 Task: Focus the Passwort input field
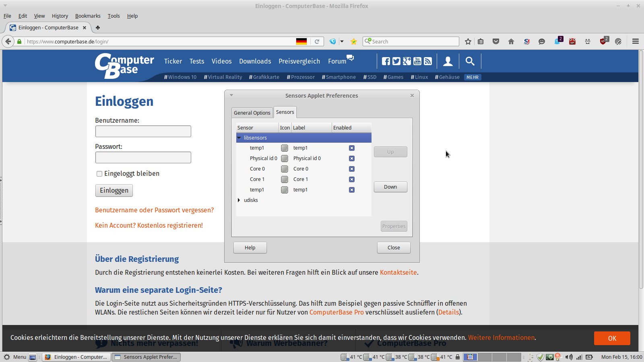143,158
